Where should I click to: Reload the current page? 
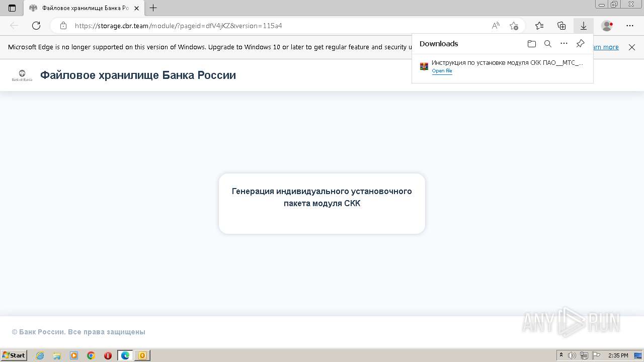(36, 26)
